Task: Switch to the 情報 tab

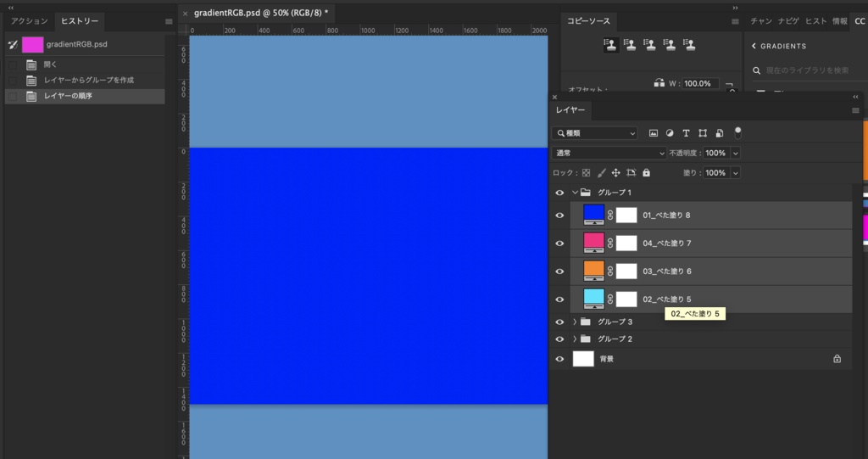Action: tap(840, 21)
